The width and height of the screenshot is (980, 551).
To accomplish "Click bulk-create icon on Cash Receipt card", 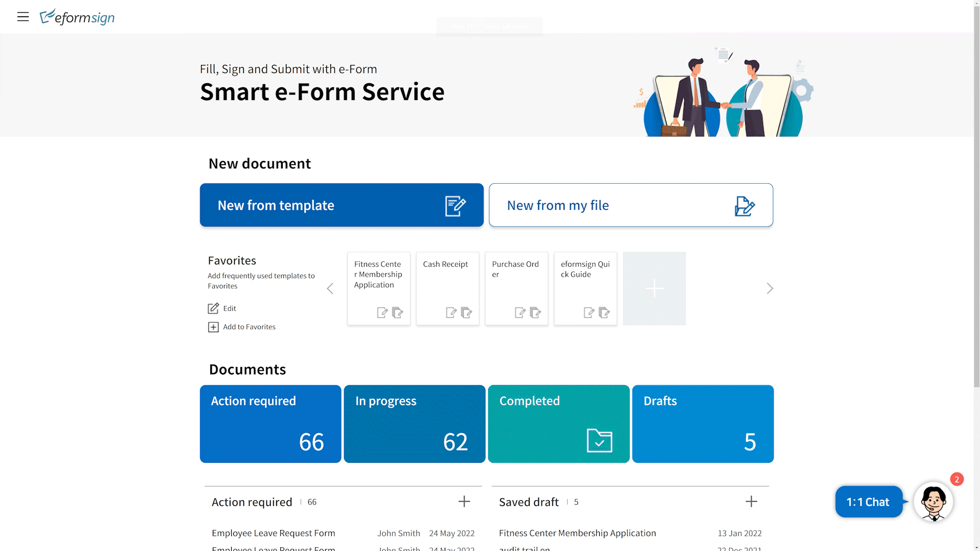I will [x=467, y=312].
